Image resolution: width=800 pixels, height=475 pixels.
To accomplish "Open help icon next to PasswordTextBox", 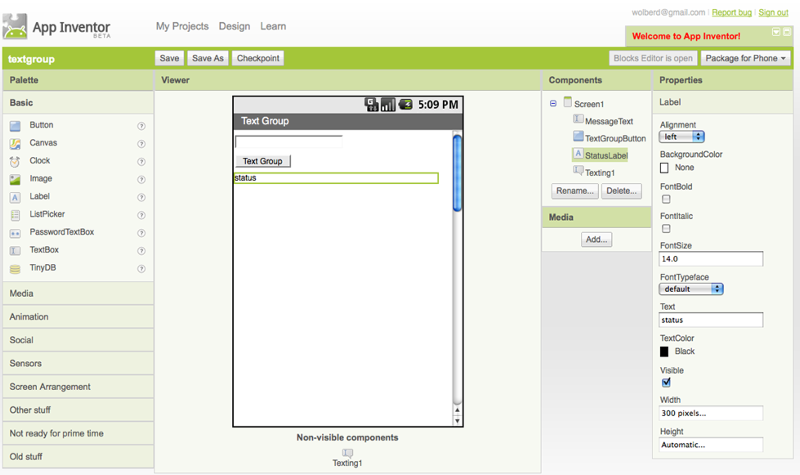I will click(x=141, y=233).
